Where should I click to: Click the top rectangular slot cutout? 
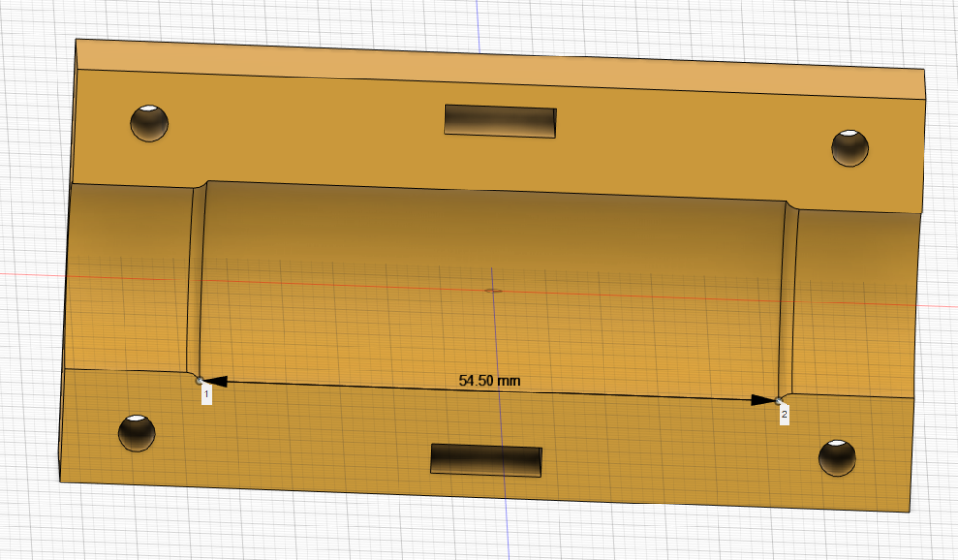click(x=500, y=122)
